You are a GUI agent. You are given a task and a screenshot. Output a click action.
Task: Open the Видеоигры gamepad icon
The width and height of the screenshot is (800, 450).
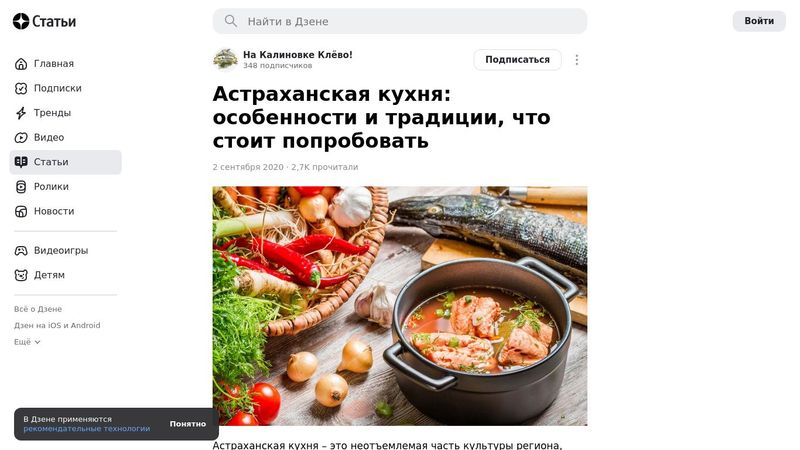tap(21, 251)
